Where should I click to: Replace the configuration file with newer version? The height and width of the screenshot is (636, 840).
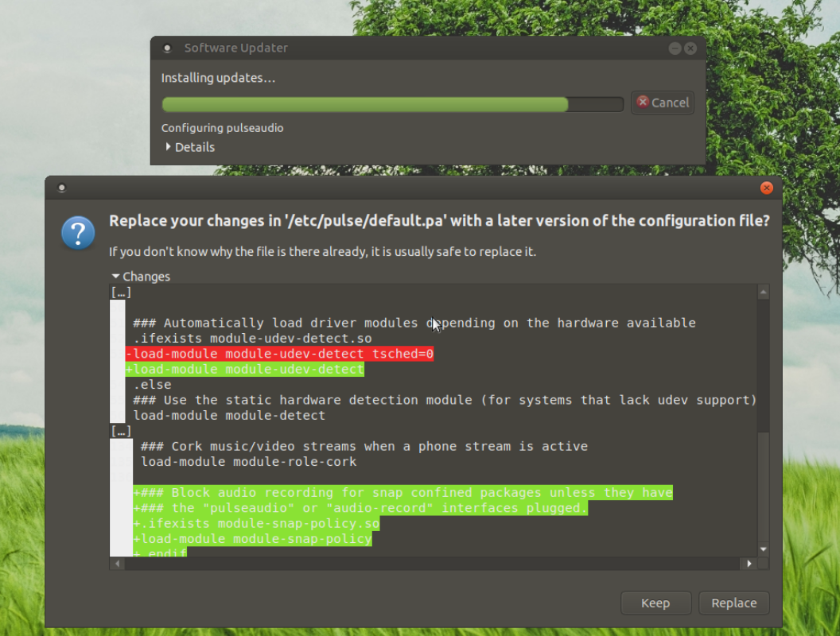[x=733, y=603]
